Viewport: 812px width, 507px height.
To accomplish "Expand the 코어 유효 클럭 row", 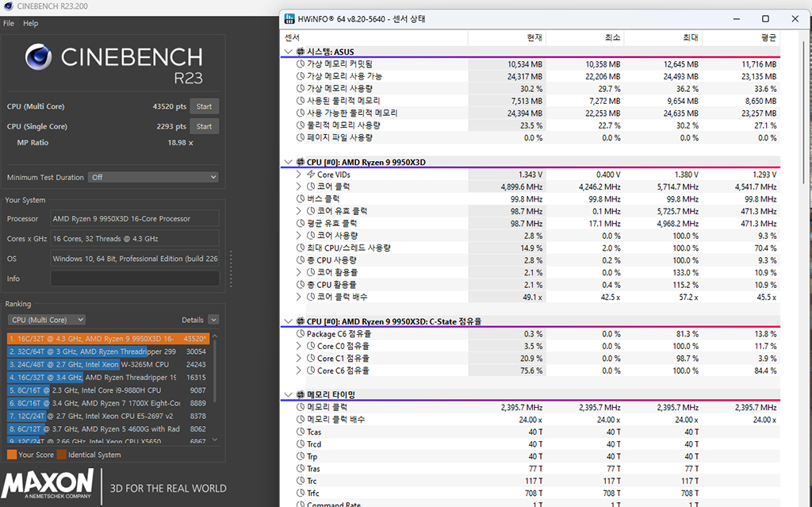I will click(299, 211).
